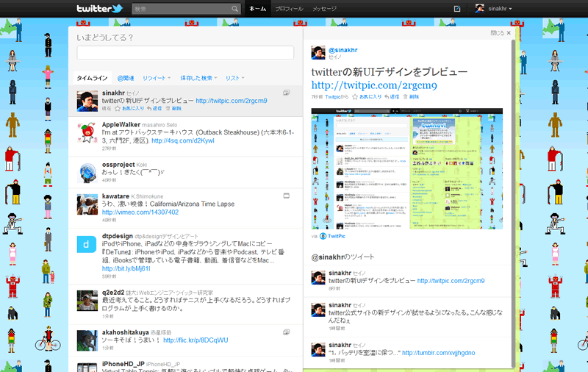The height and width of the screenshot is (372, 588).
Task: Open the twitpic.com/2rgcm9 link in the timeline
Action: (232, 101)
